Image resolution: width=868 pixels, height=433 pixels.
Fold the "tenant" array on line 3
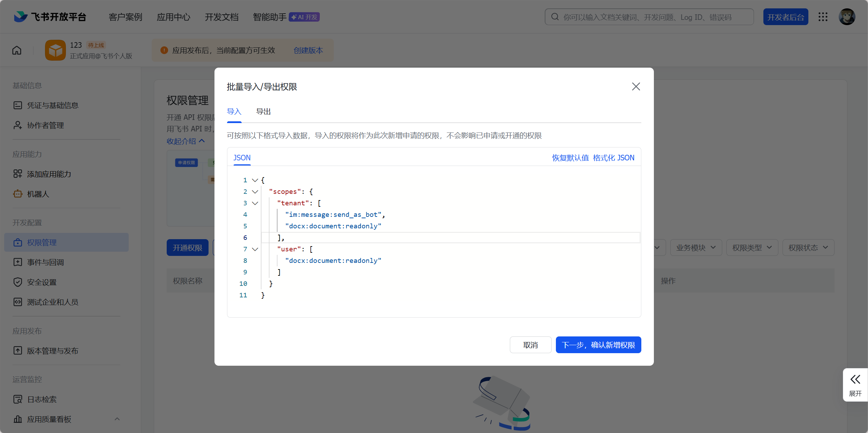[x=255, y=203]
